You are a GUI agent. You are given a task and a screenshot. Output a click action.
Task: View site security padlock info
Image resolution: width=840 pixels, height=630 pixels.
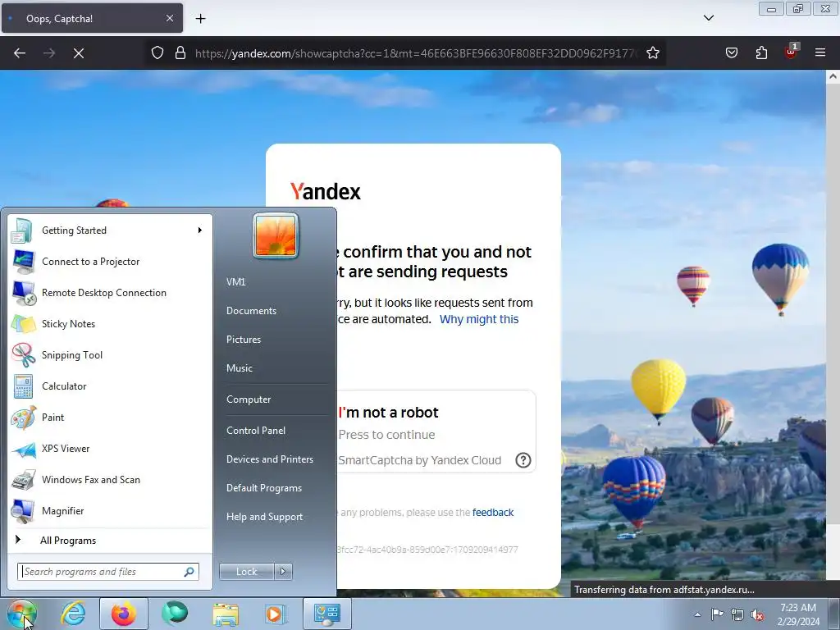tap(180, 53)
